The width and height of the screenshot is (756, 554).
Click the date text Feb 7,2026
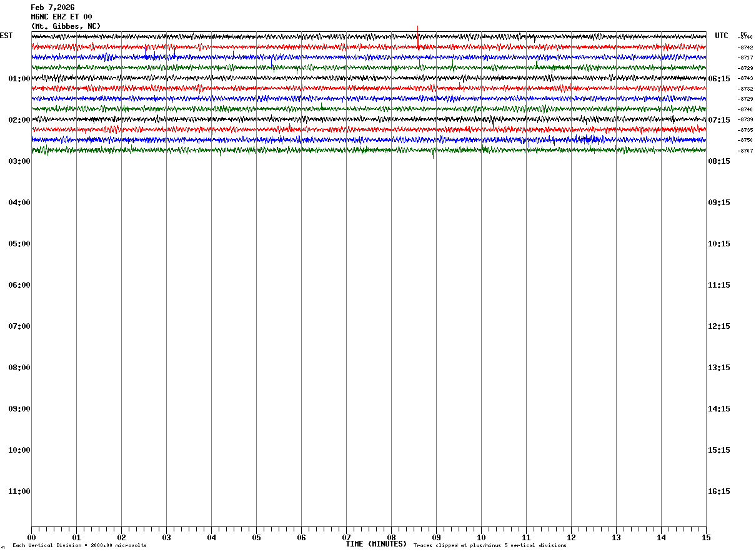point(52,8)
